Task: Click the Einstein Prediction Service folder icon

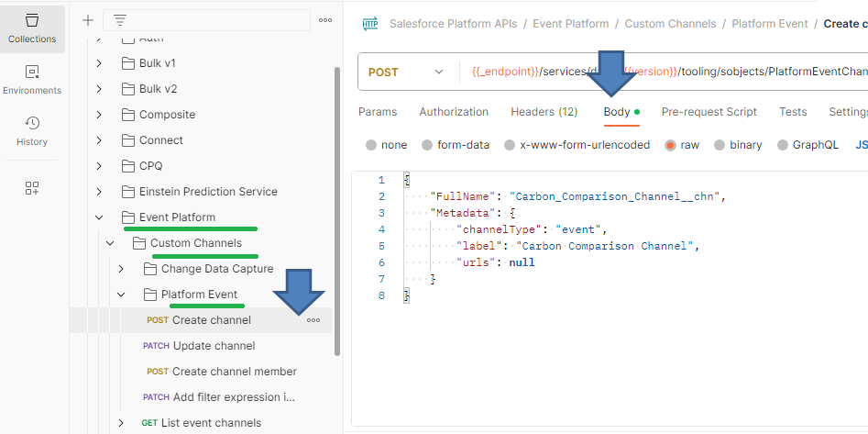Action: pos(128,192)
